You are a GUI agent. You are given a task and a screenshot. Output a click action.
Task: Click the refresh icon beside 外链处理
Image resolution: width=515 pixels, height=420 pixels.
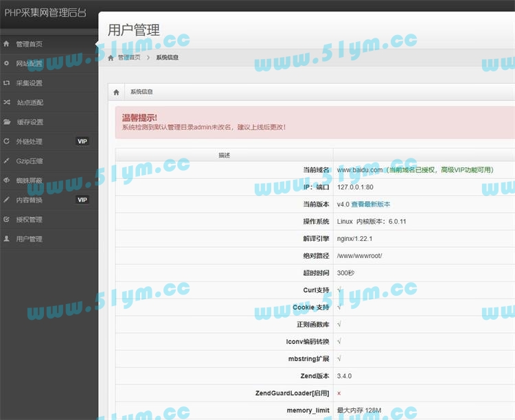[6, 141]
